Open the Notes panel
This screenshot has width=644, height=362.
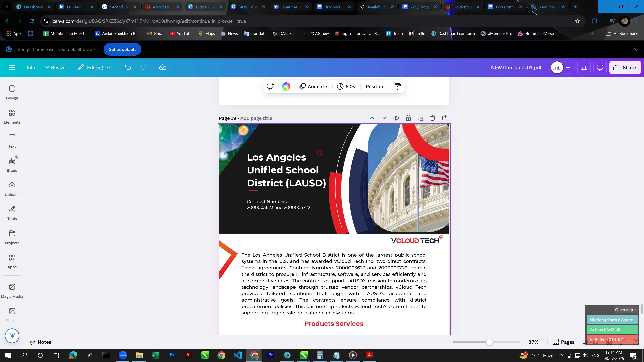click(x=40, y=342)
